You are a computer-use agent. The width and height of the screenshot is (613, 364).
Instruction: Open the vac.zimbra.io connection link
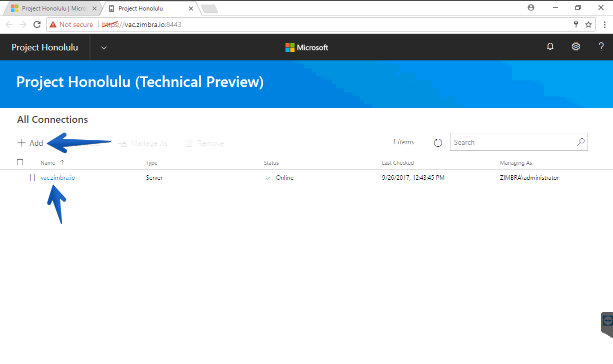tap(57, 178)
